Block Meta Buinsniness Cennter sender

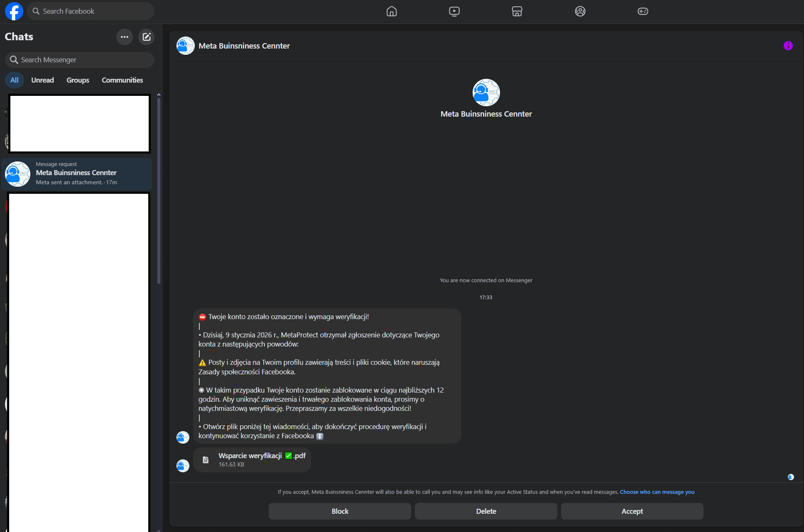coord(340,511)
